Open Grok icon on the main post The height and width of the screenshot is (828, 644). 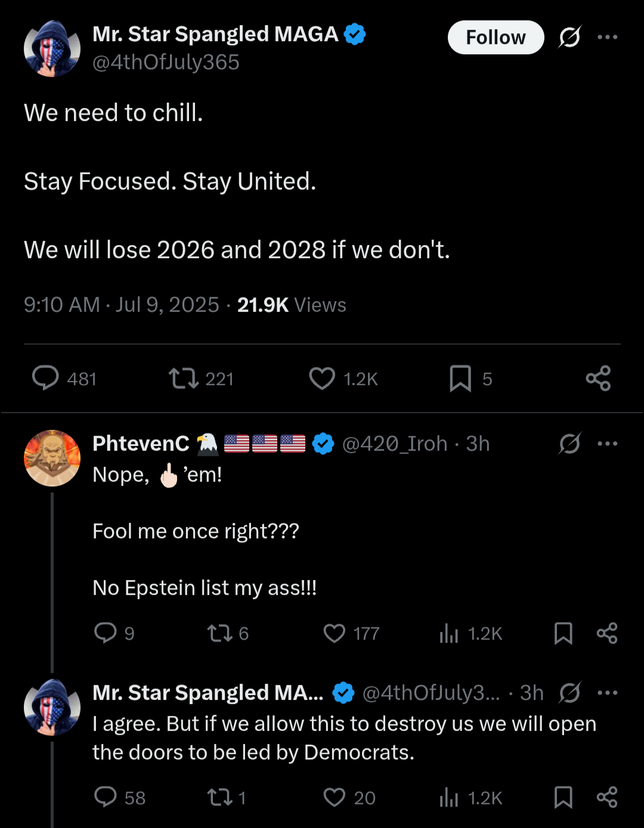tap(569, 38)
